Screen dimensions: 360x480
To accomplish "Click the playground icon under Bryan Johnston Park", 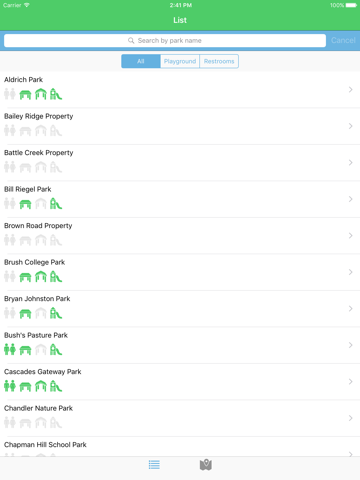I will 56,313.
